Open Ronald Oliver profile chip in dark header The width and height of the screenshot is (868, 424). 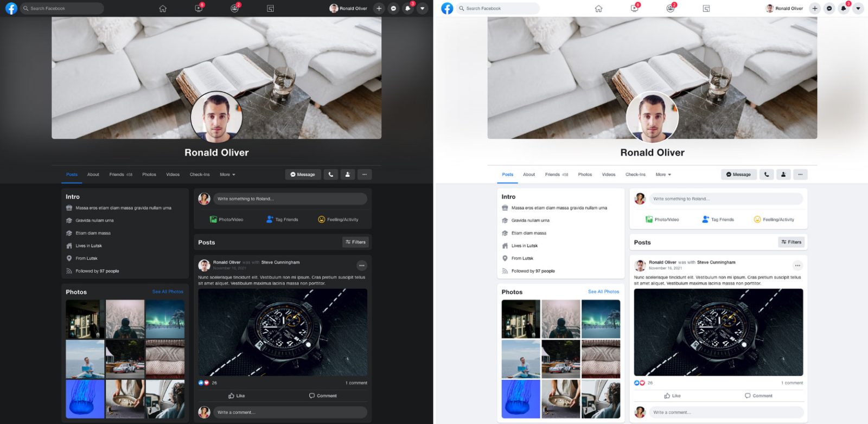(348, 8)
